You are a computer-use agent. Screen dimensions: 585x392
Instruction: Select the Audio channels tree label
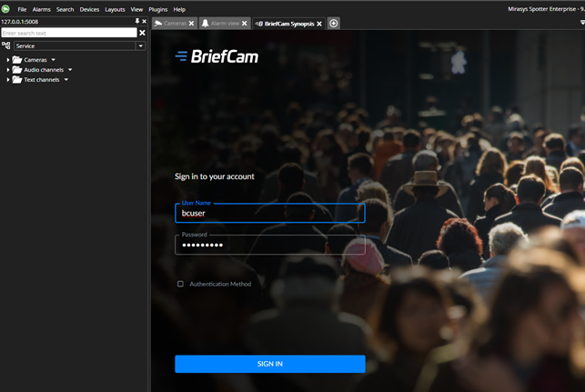pyautogui.click(x=44, y=70)
